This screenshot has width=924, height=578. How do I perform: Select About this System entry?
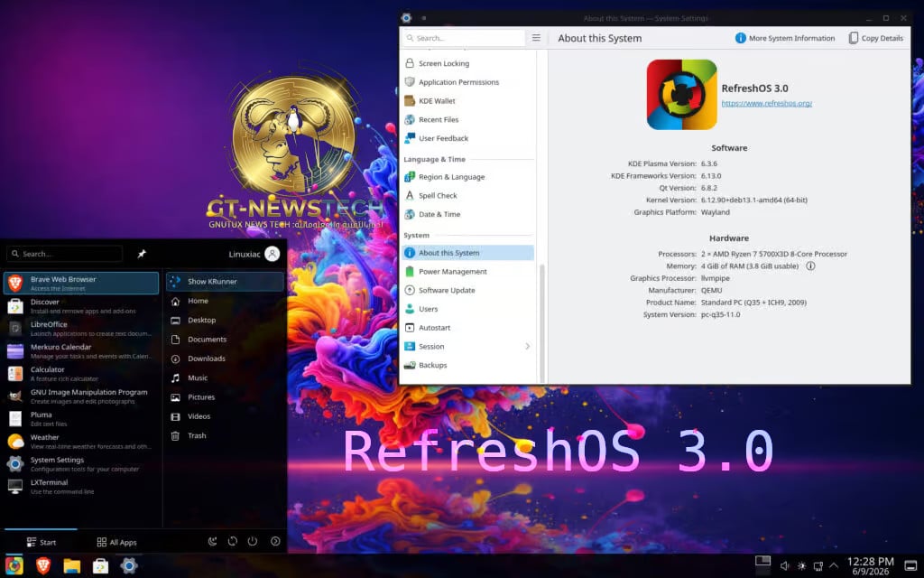(467, 253)
